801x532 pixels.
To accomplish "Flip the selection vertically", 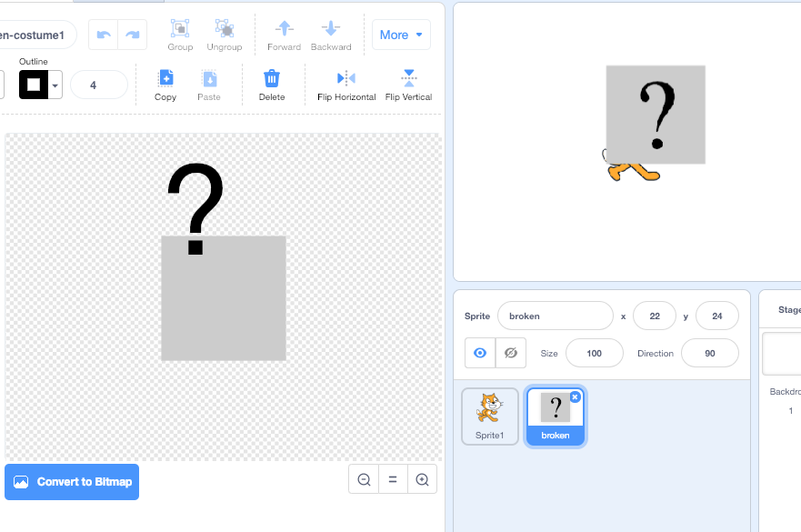I will 408,85.
